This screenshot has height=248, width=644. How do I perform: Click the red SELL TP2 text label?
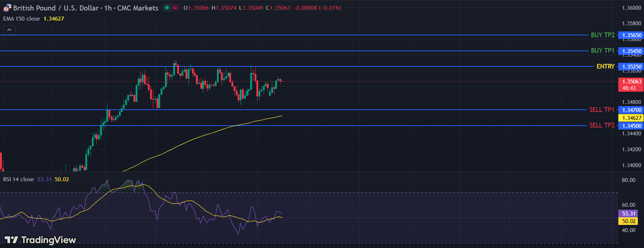point(602,125)
